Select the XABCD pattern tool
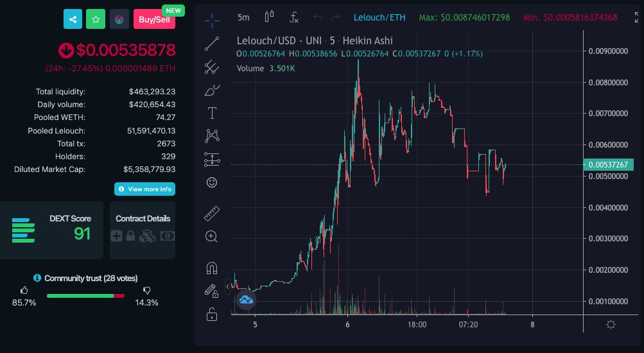Screen dimensions: 644x353 click(212, 136)
